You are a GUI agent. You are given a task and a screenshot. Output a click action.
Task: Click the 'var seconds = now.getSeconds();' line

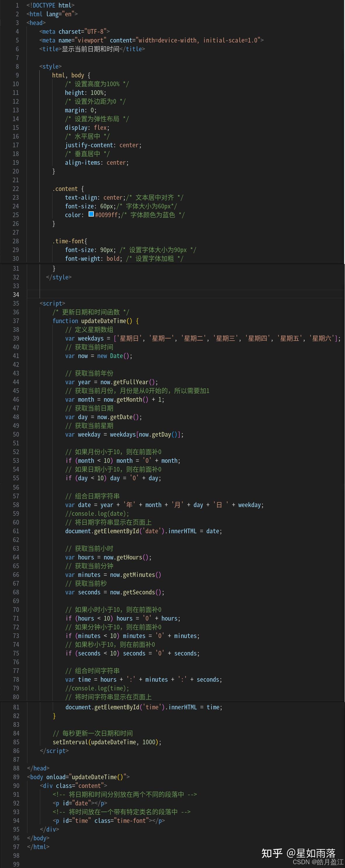[x=115, y=593]
